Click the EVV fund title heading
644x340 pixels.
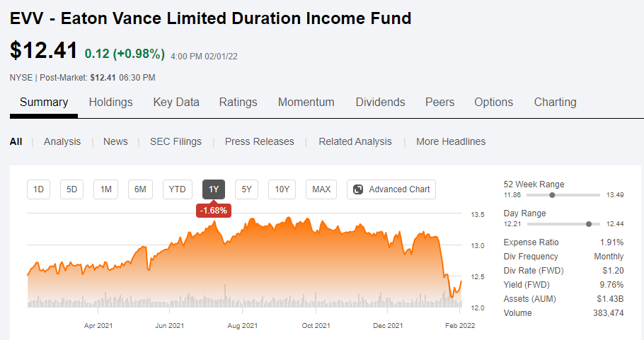coord(210,18)
